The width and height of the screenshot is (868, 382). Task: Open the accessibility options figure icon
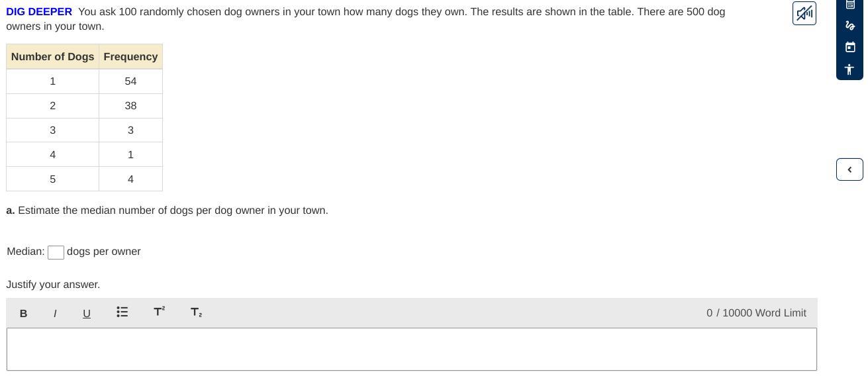coord(850,69)
